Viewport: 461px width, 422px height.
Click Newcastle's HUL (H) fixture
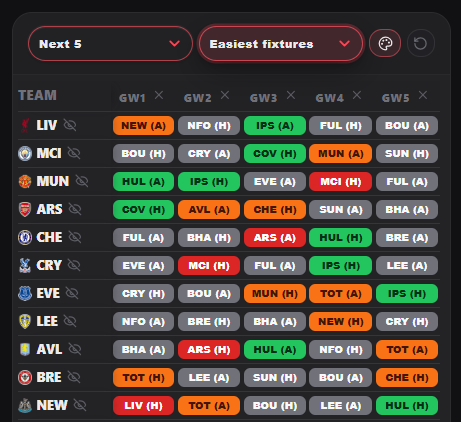[x=407, y=406]
